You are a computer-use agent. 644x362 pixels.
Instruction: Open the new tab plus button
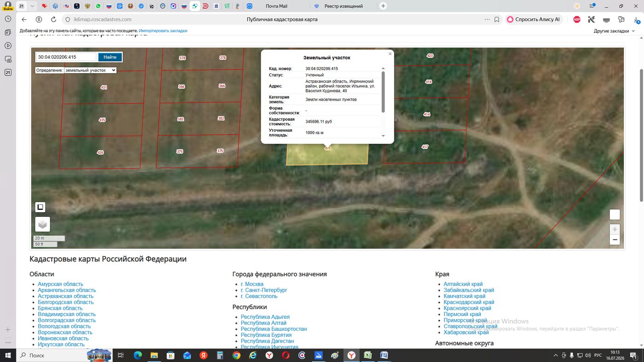tap(383, 6)
